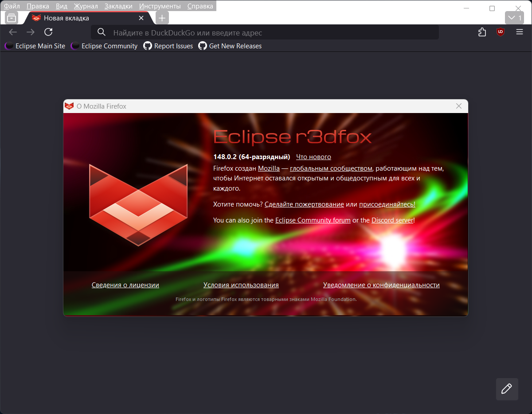
Task: Open Уведомление о конфиденциальности link
Action: (381, 285)
